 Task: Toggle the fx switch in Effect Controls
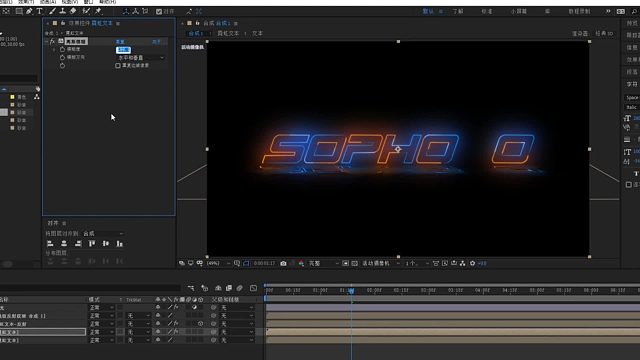point(52,42)
